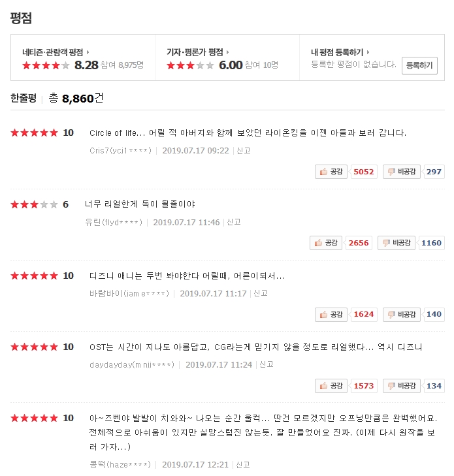Open reviewer 바람바이(jame****) profile
454x476 pixels.
(129, 294)
